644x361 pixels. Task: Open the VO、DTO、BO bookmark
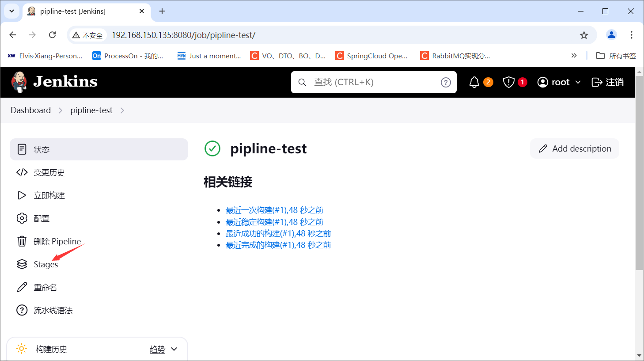(288, 56)
